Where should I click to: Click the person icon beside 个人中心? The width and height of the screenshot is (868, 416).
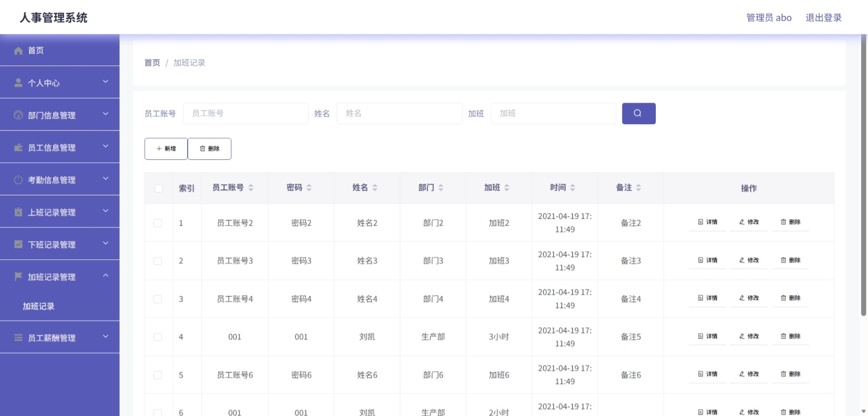click(x=18, y=83)
